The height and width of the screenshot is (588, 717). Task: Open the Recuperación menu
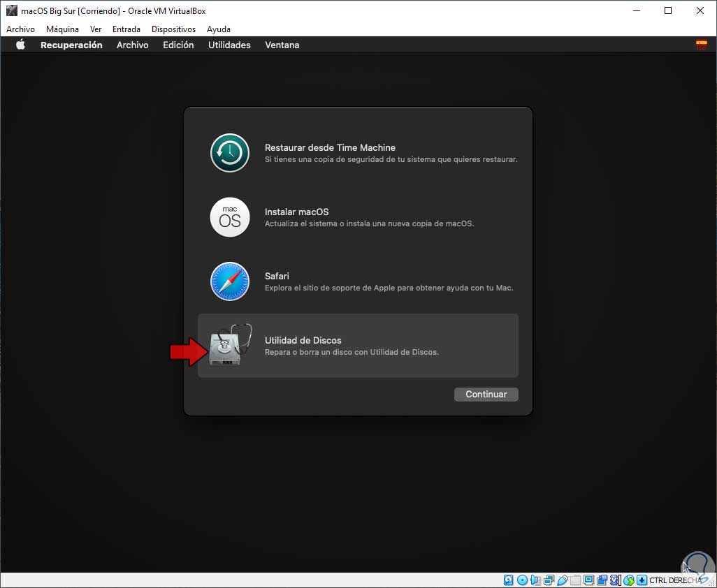pyautogui.click(x=71, y=45)
